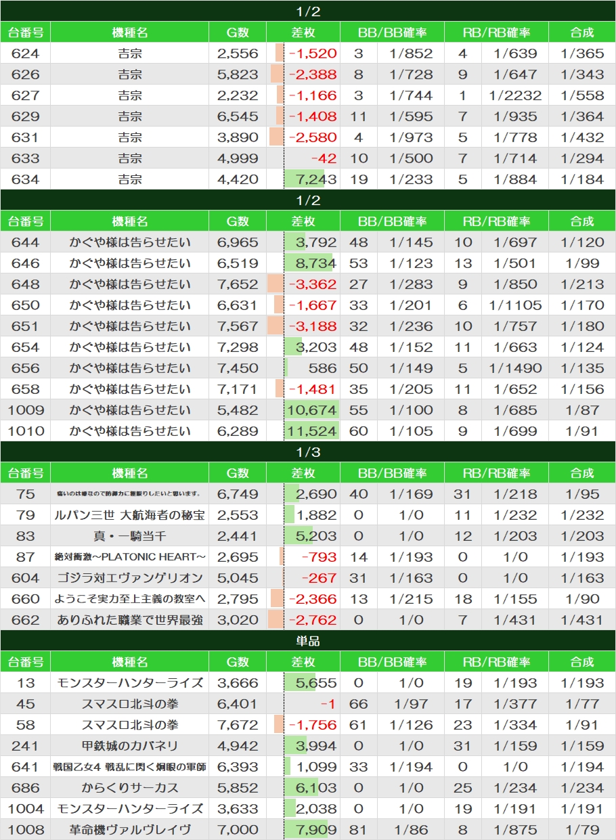The width and height of the screenshot is (616, 840).
Task: Select RB probability 1/377 in row 45
Action: click(x=515, y=704)
